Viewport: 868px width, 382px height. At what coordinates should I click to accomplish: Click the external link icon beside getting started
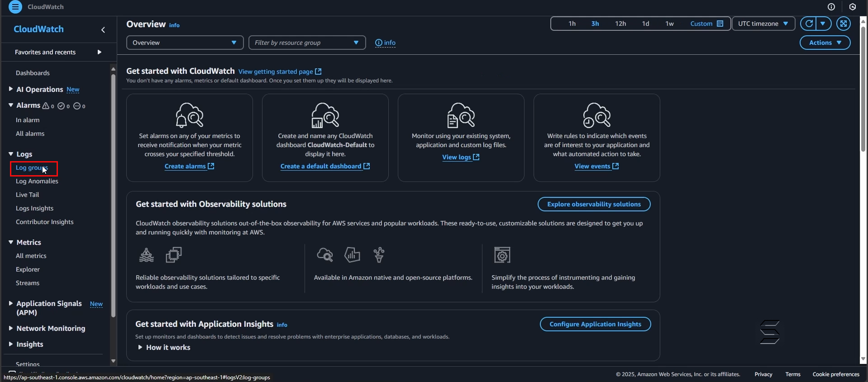click(318, 72)
